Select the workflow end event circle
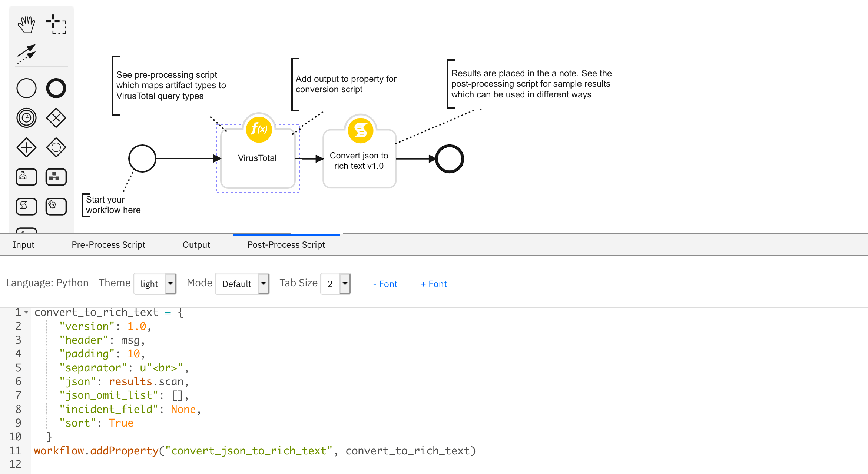 tap(450, 159)
